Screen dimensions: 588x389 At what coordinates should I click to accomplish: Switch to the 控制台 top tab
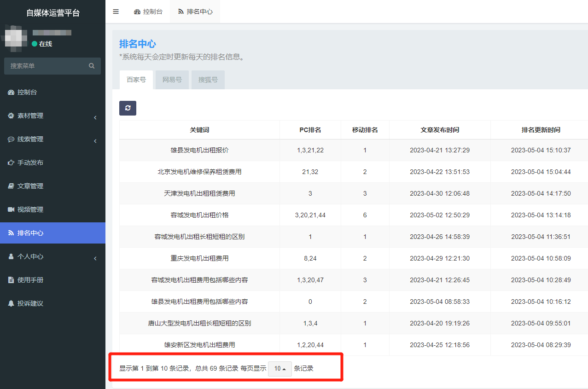[148, 12]
